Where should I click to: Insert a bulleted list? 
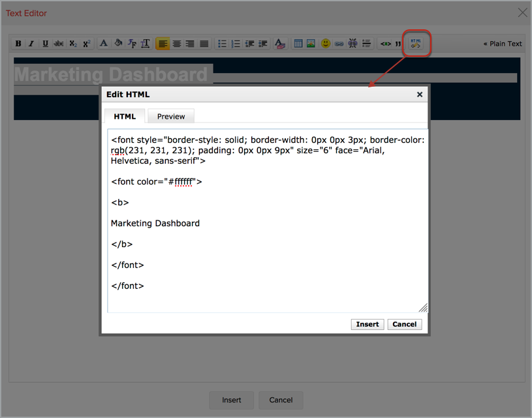(222, 44)
